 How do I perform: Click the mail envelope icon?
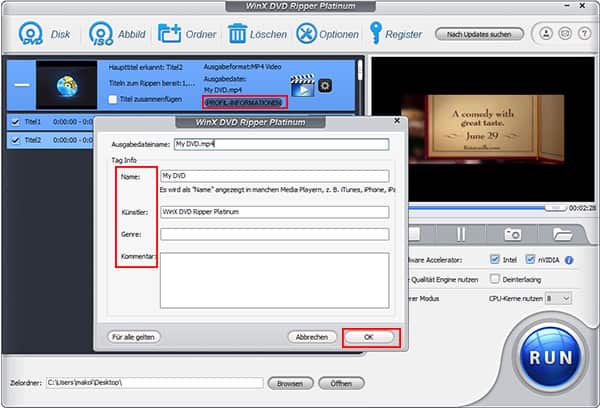pos(565,34)
